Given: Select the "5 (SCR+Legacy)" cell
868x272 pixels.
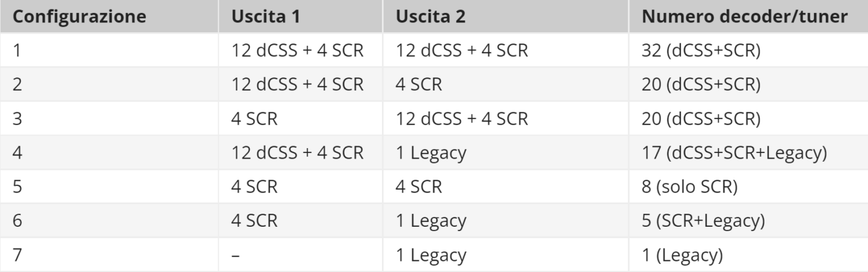Looking at the screenshot, I should [x=704, y=221].
